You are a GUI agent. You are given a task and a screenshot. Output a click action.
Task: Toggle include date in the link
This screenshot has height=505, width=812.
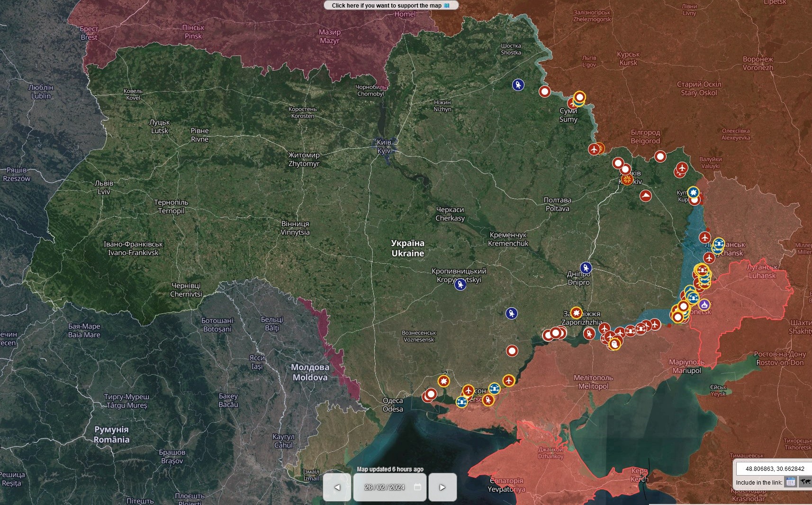tap(790, 482)
